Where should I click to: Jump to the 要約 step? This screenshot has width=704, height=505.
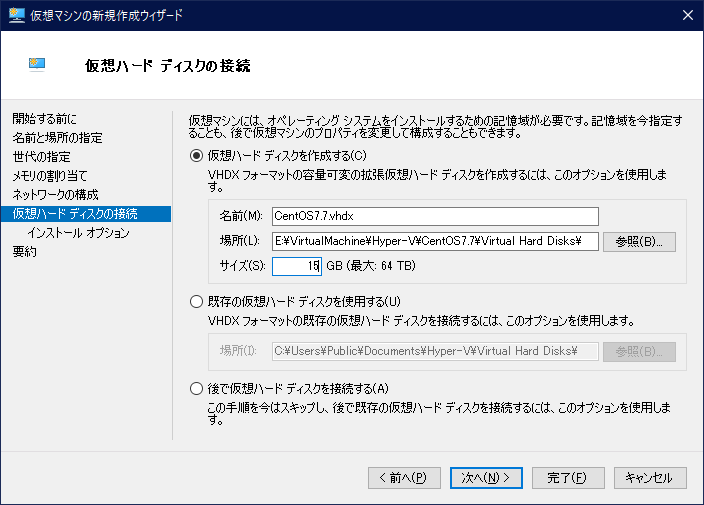pos(25,251)
